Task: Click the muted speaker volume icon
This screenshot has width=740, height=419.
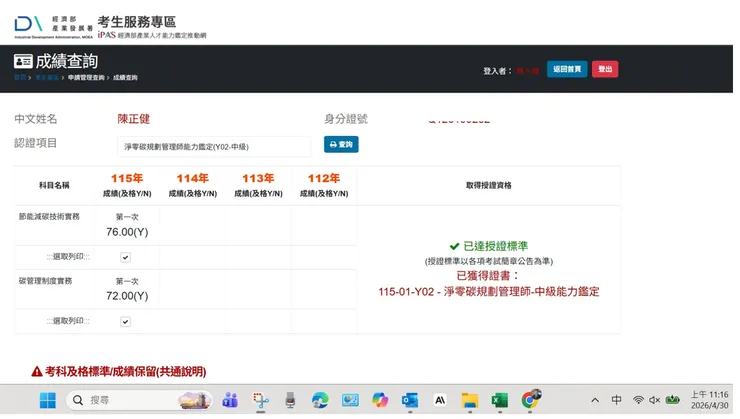Action: (654, 400)
